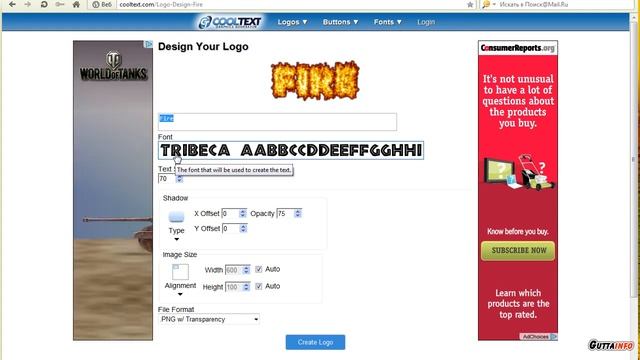Click the Login link
This screenshot has width=640, height=360.
426,22
